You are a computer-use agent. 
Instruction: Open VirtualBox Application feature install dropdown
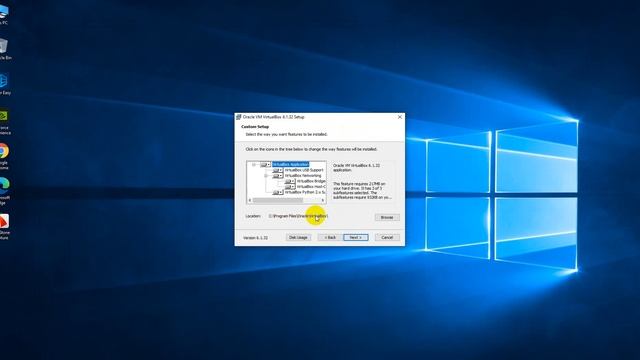[266, 164]
